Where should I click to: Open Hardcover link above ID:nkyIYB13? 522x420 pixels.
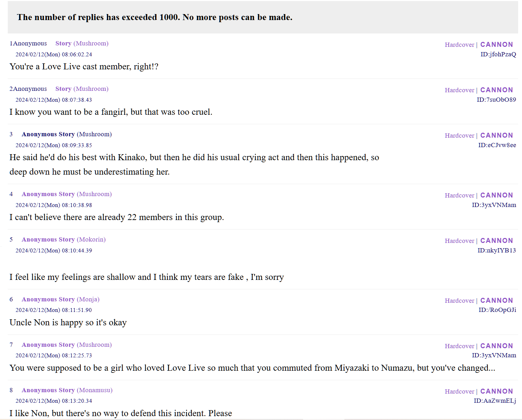460,241
